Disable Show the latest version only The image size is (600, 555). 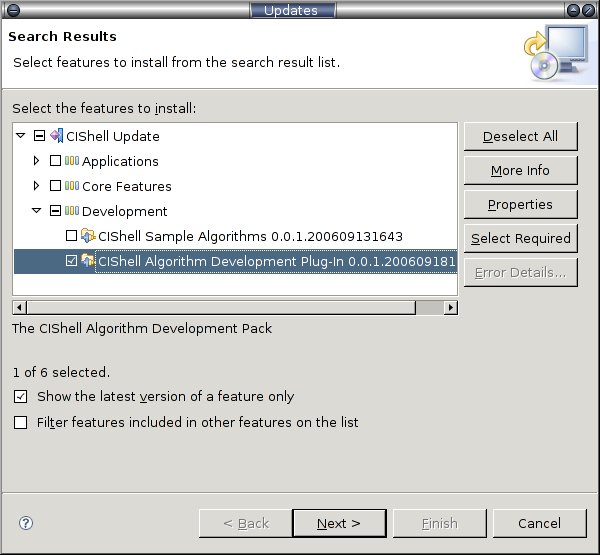coord(21,397)
